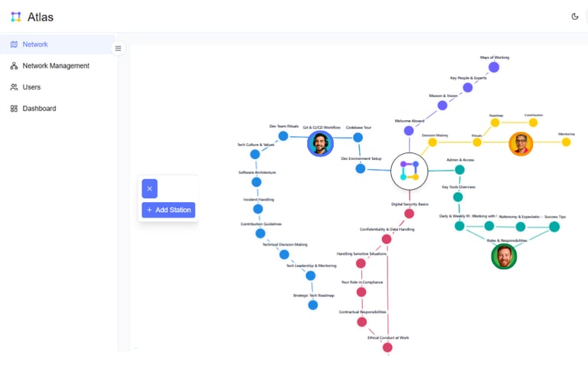This screenshot has height=375, width=588.
Task: Select the Dev Environment Setup station
Action: (x=361, y=168)
